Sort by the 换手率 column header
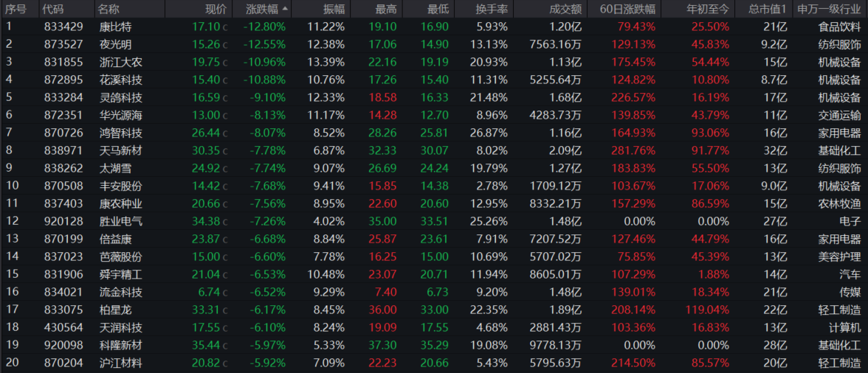This screenshot has height=373, width=868. point(492,9)
